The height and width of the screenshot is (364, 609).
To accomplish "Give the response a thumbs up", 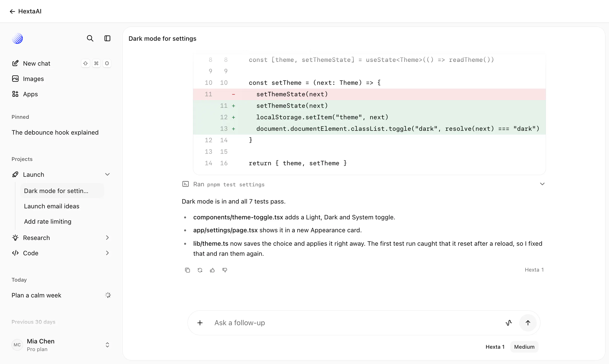I will coord(212,270).
